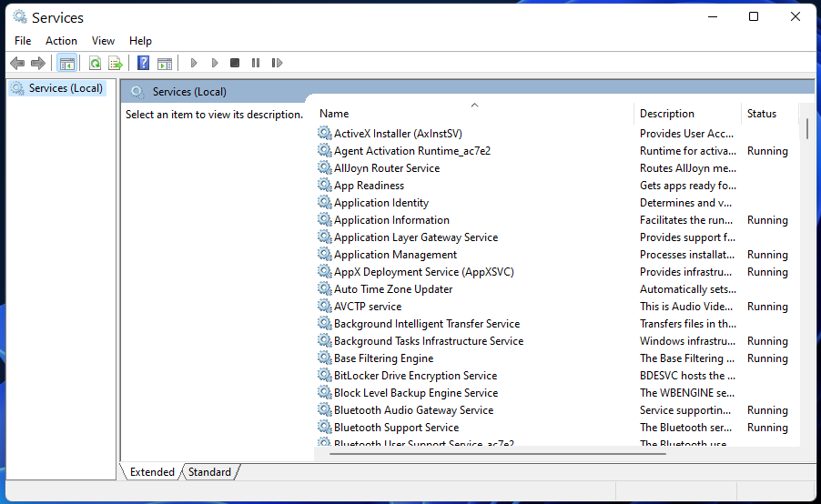The width and height of the screenshot is (821, 504).
Task: Click gear icon in Services (Local) header
Action: [137, 92]
